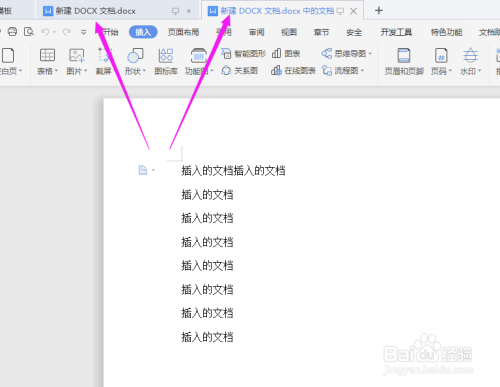Image resolution: width=500 pixels, height=387 pixels.
Task: Open the 页面布局 ribbon tab
Action: pos(183,32)
